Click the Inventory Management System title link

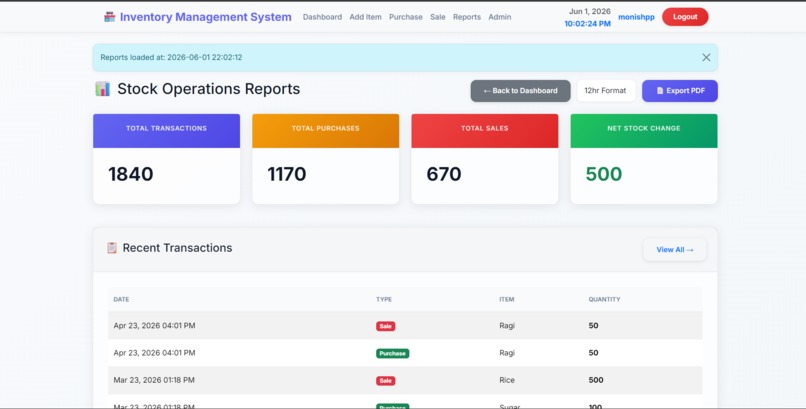206,17
